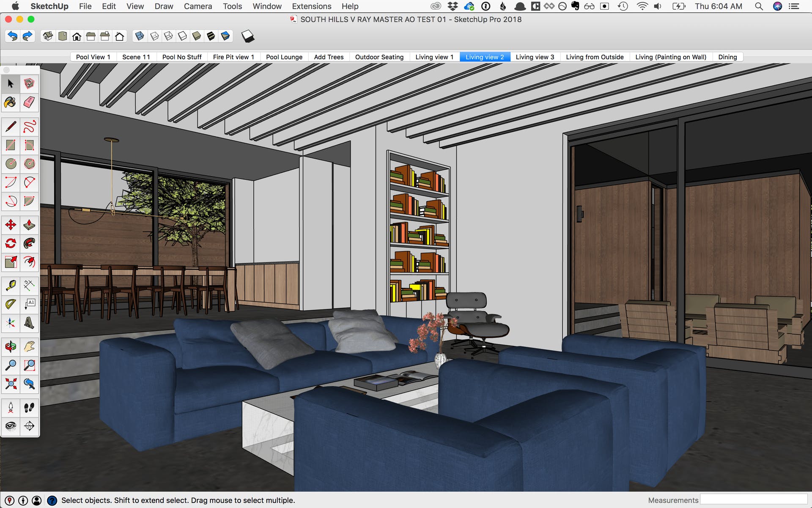Click the Zoom Extents tool

[x=11, y=384]
